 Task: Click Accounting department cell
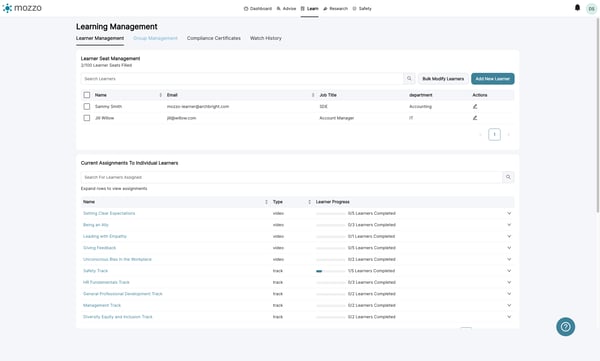[x=421, y=106]
